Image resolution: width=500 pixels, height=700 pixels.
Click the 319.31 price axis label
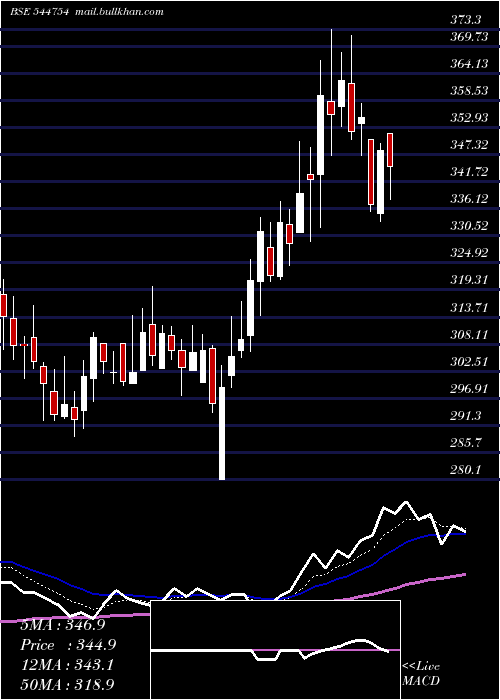(x=469, y=280)
